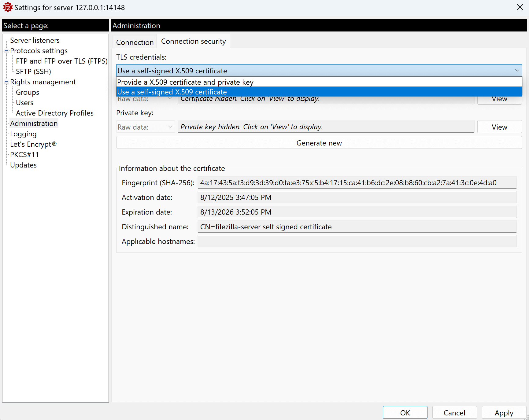Select Protocols settings in the tree
Viewport: 529px width, 420px height.
point(39,51)
